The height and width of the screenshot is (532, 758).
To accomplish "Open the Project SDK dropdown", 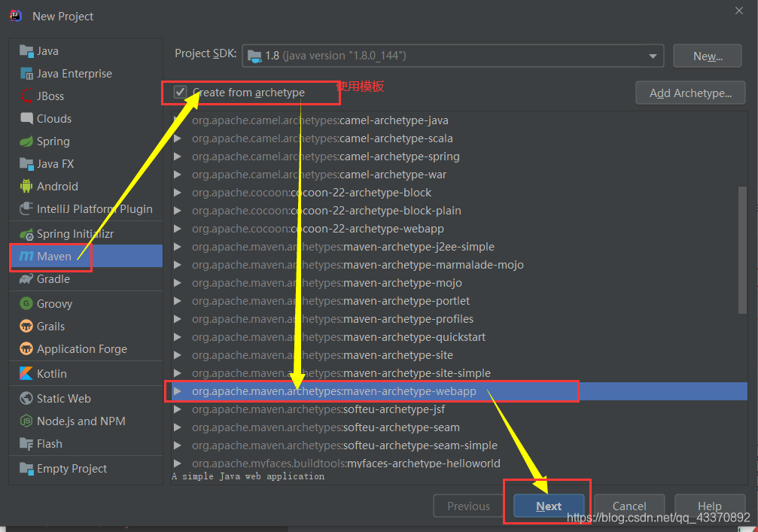I will pyautogui.click(x=653, y=56).
